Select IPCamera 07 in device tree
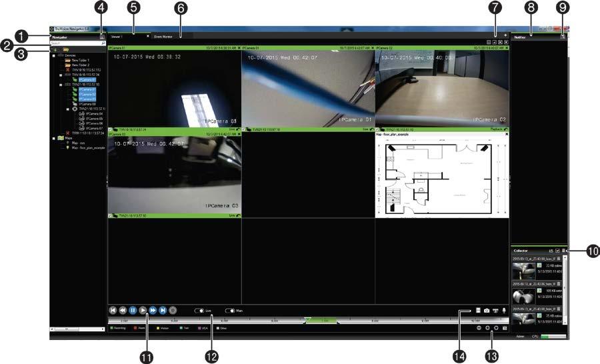This screenshot has height=364, width=600. coord(94,128)
